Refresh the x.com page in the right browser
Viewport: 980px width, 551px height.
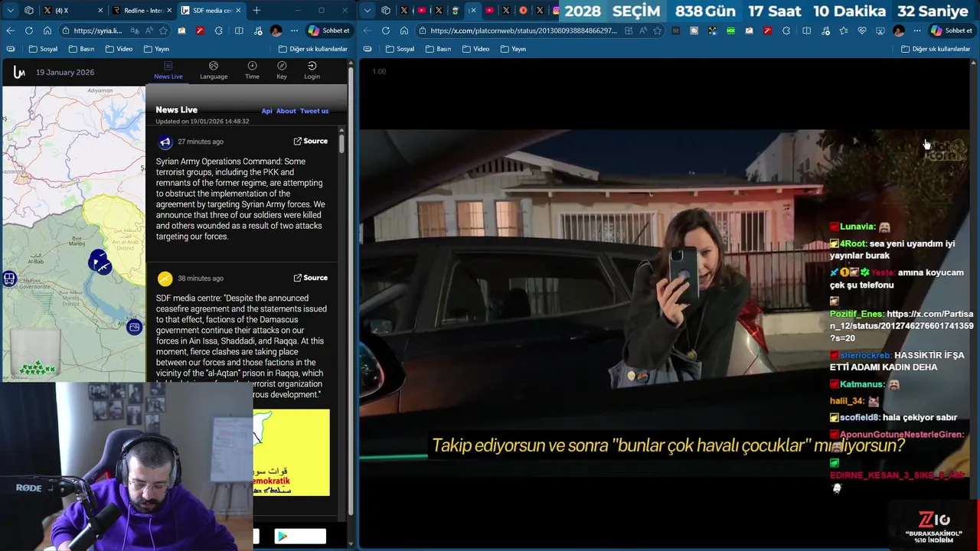(x=386, y=31)
